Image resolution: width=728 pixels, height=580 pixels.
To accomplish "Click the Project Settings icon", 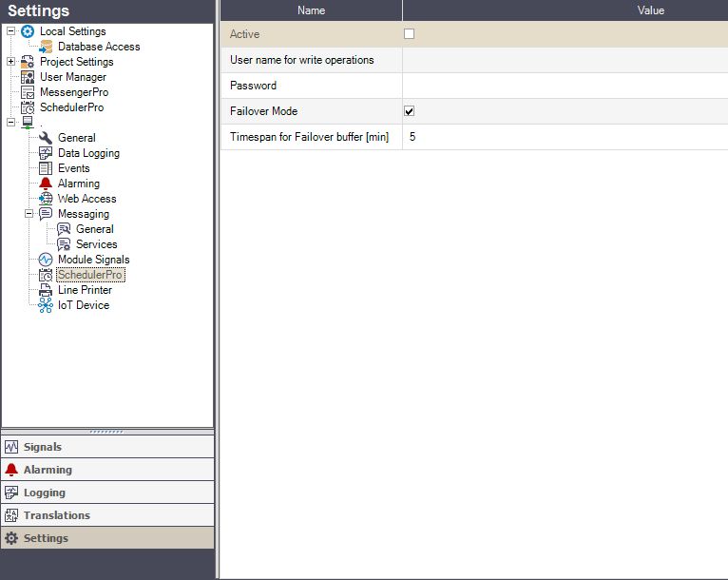I will click(x=28, y=62).
